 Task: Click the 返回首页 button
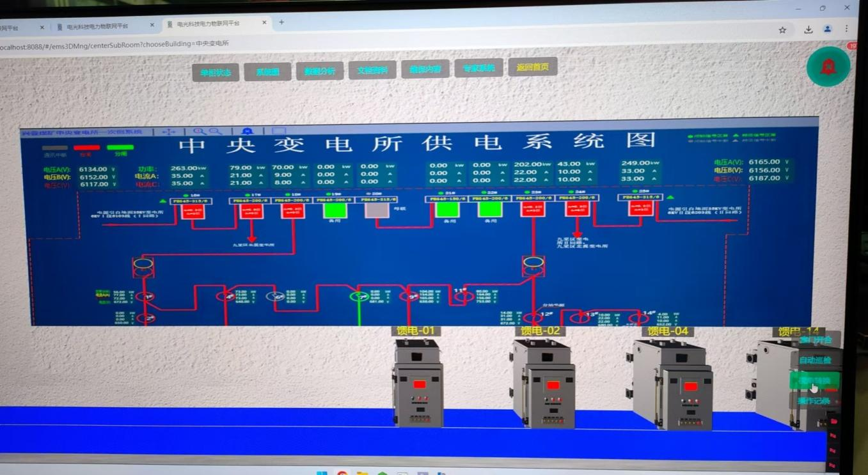coord(532,67)
